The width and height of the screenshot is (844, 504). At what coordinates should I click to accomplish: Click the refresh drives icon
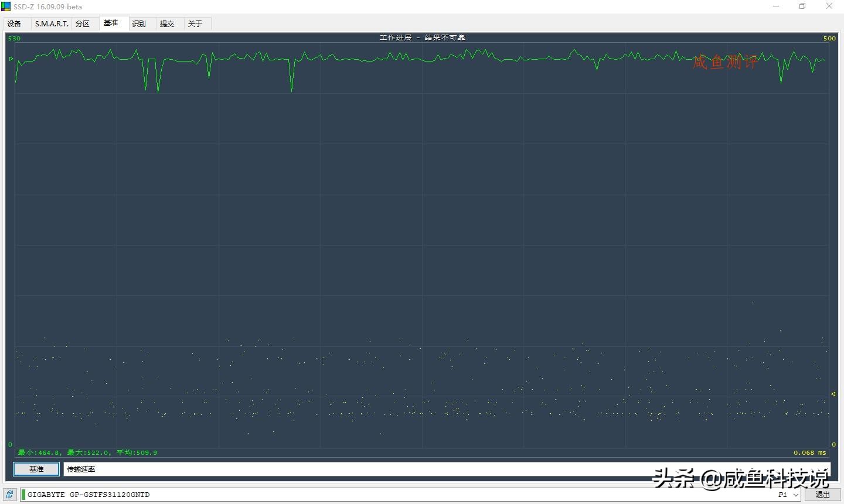coord(10,495)
